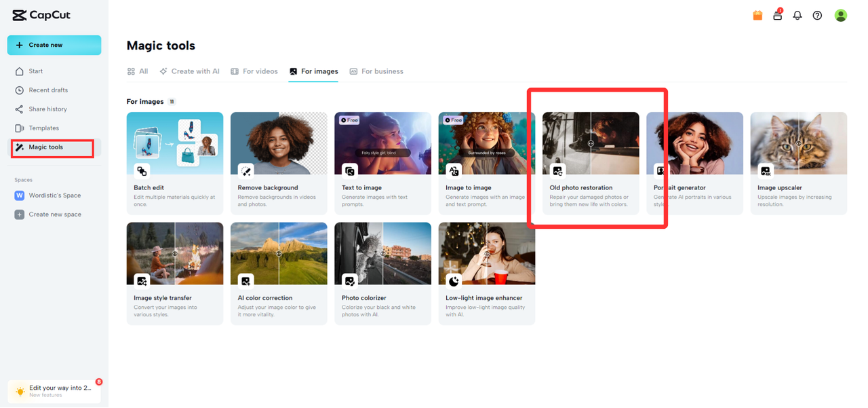Click the Image to image card icon
Screen dimensions: 868x408
click(454, 170)
